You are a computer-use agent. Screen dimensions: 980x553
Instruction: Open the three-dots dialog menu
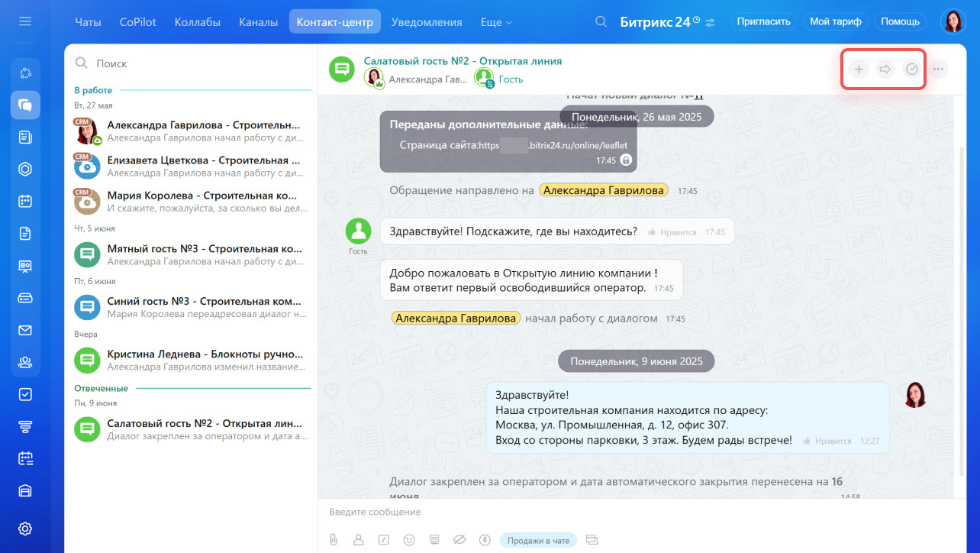click(939, 70)
